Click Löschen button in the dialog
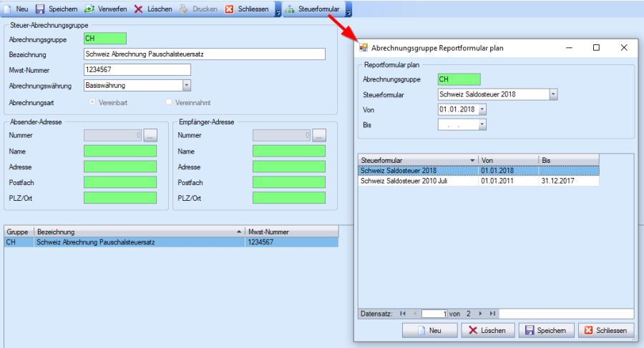Image resolution: width=644 pixels, height=348 pixels. click(488, 330)
